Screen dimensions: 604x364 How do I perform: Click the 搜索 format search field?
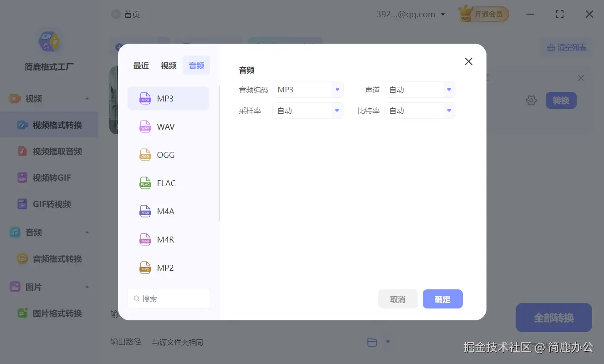coord(169,298)
